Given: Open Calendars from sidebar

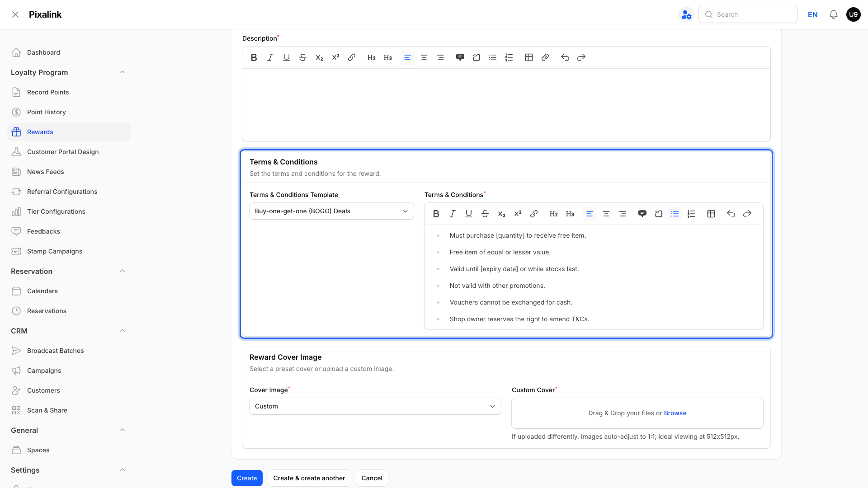Looking at the screenshot, I should coord(69,291).
